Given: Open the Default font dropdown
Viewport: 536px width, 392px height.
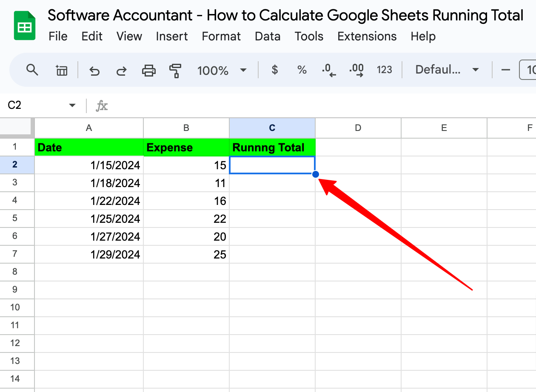Looking at the screenshot, I should pos(447,70).
